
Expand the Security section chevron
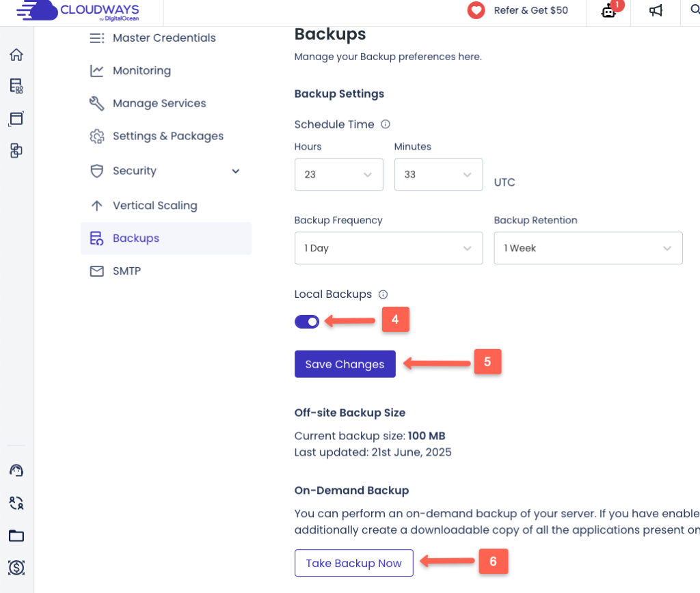tap(236, 171)
